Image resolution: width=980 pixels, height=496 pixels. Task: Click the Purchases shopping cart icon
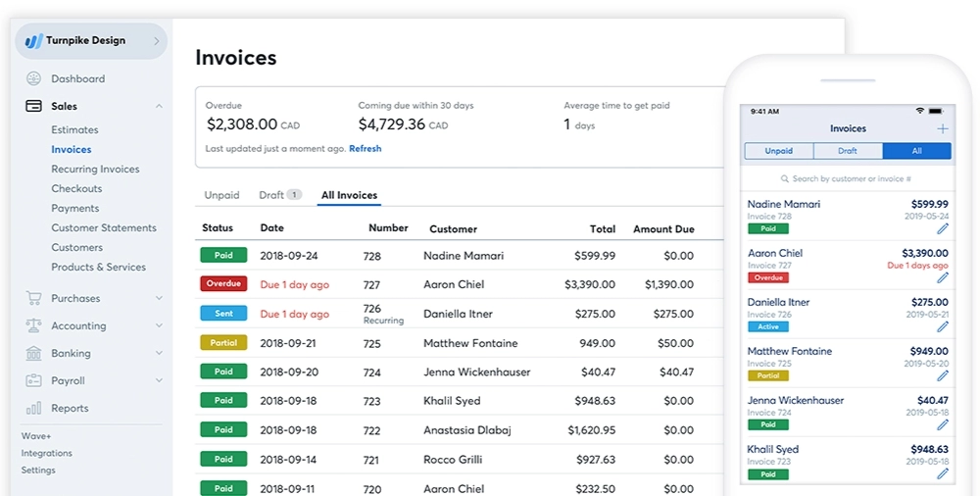(33, 298)
